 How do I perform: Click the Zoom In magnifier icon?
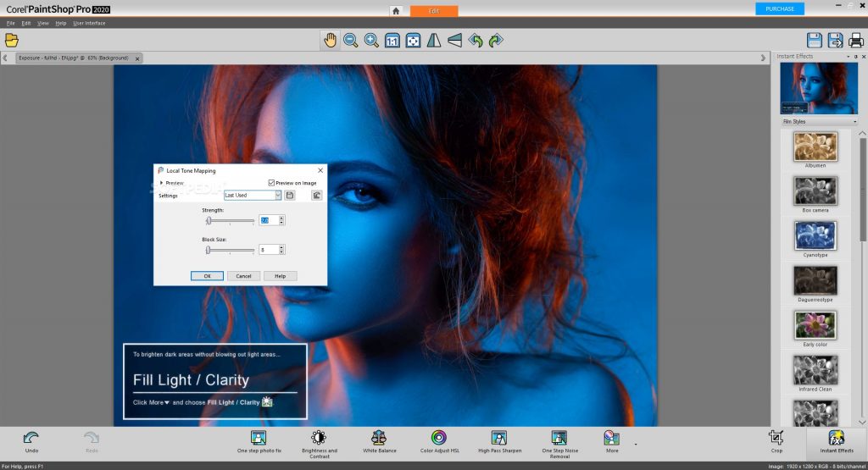tap(371, 40)
